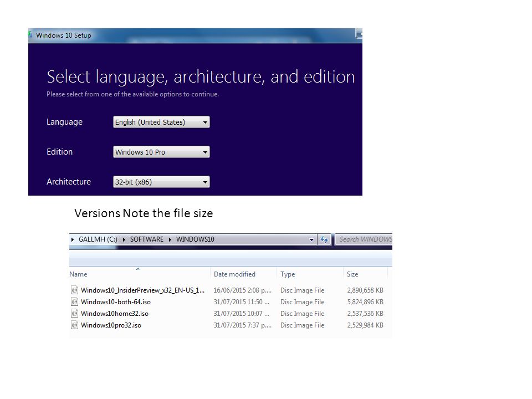Image resolution: width=532 pixels, height=399 pixels.
Task: Expand the arrow before GALLMH (C:)
Action: pyautogui.click(x=73, y=239)
